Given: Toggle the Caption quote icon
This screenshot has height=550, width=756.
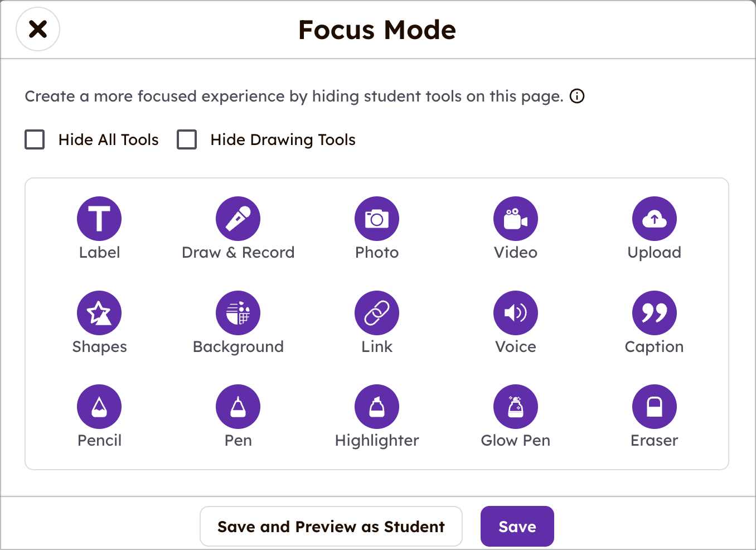Looking at the screenshot, I should [x=655, y=313].
